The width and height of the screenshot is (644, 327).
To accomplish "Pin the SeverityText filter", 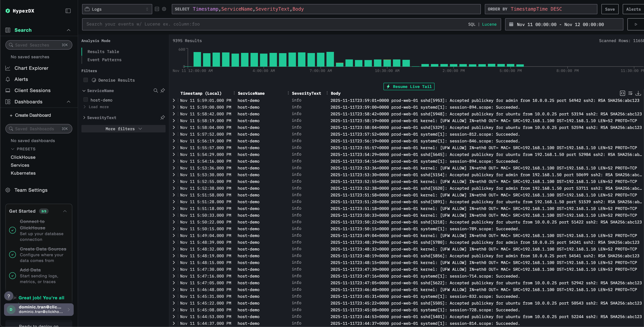I will 163,118.
